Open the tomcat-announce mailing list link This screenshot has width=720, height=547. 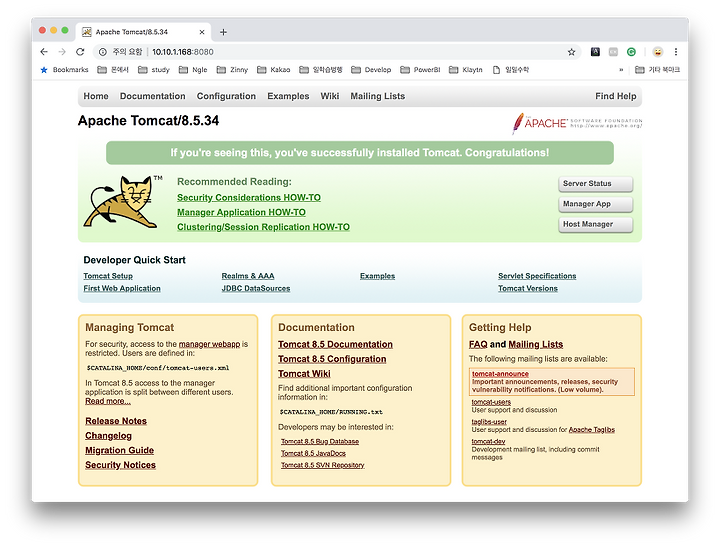pos(501,374)
